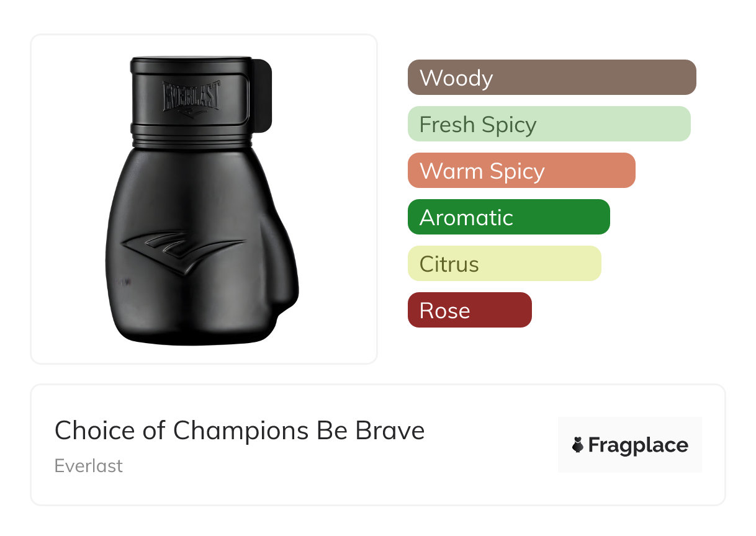Open the Choice of Champions Be Brave title

tap(240, 431)
